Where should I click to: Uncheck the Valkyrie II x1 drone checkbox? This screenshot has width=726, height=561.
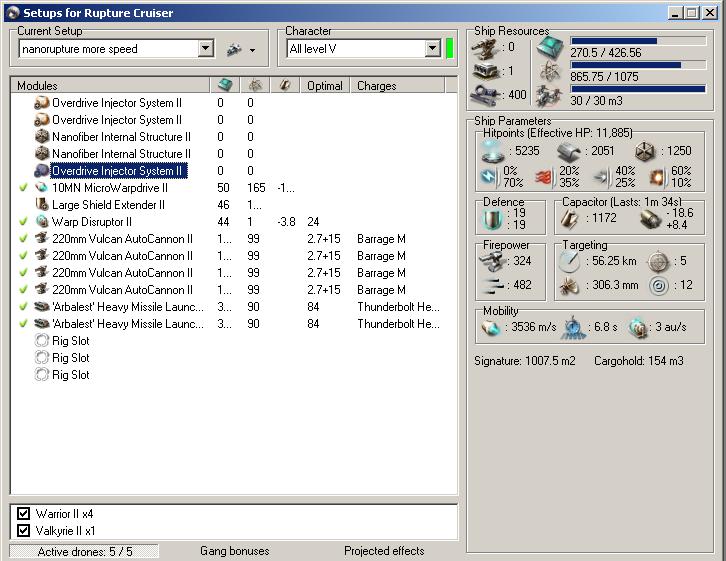tap(23, 530)
